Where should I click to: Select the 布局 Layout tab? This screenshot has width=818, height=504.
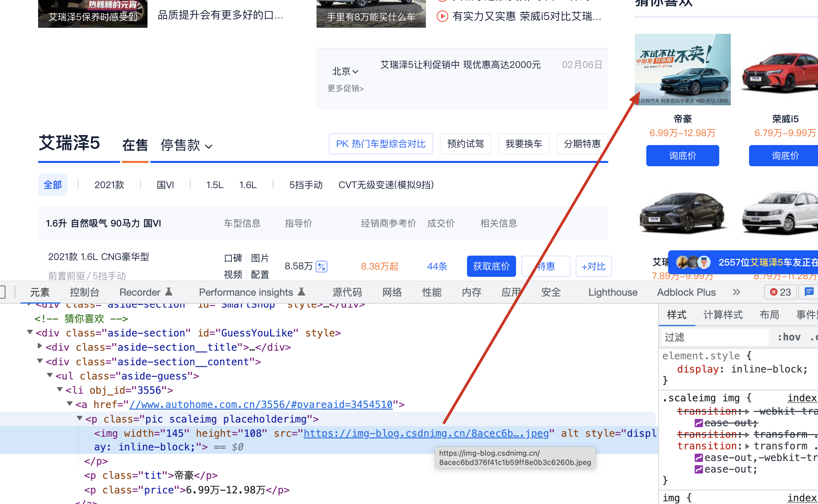[x=769, y=315]
